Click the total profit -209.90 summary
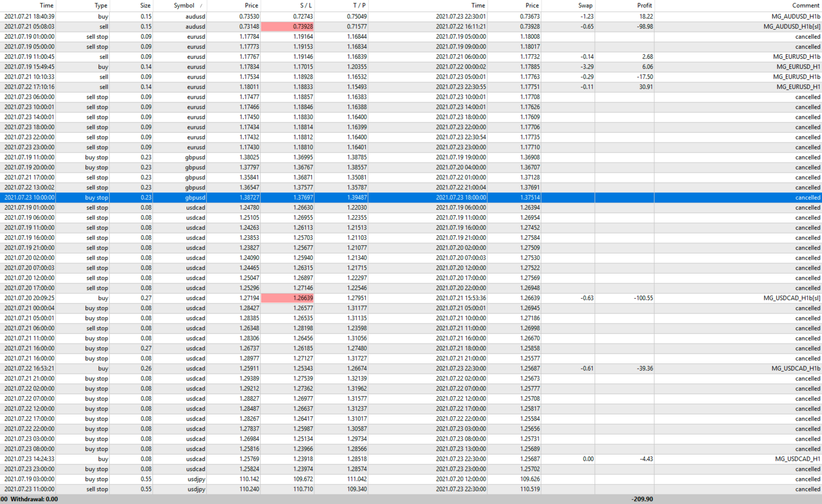This screenshot has width=822, height=504. [x=642, y=499]
